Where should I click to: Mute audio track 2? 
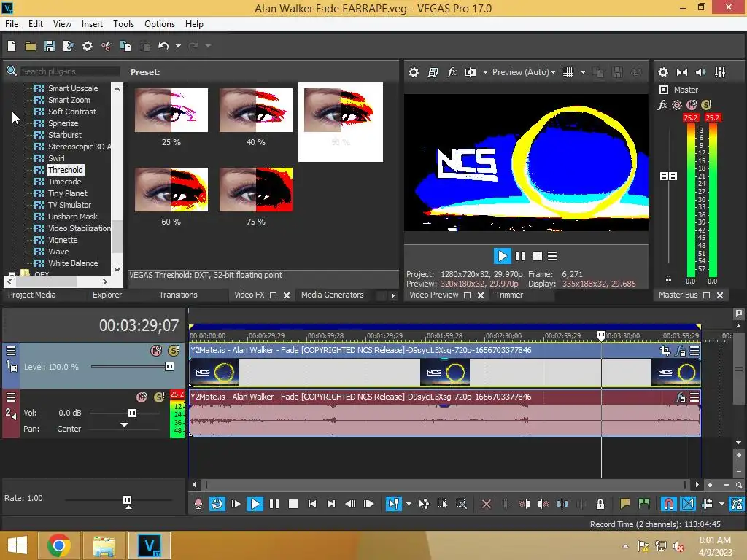click(x=142, y=397)
